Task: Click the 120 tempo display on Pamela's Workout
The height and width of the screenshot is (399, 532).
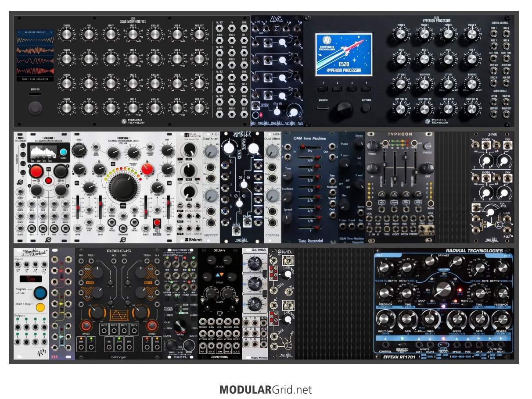Action: pos(31,278)
